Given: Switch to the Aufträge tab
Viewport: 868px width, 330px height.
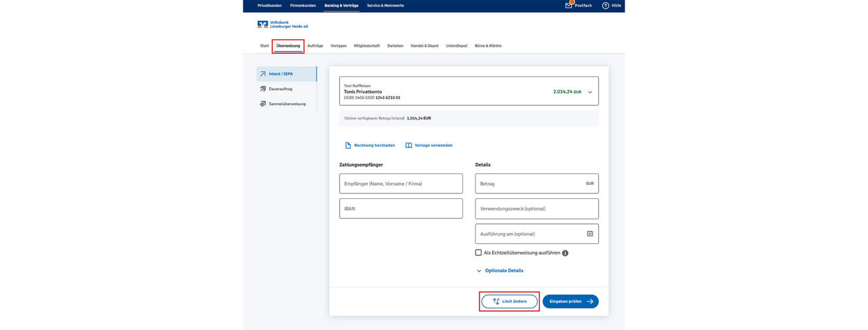Looking at the screenshot, I should pos(315,46).
